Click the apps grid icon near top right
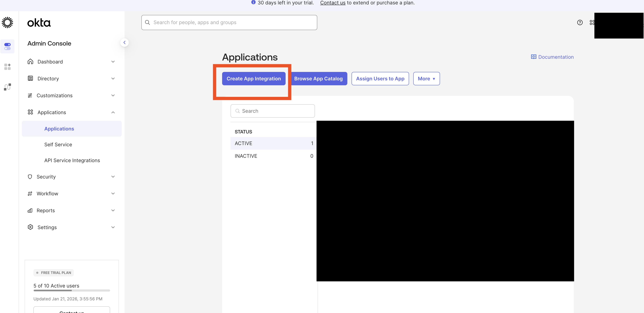This screenshot has width=644, height=313. (592, 22)
